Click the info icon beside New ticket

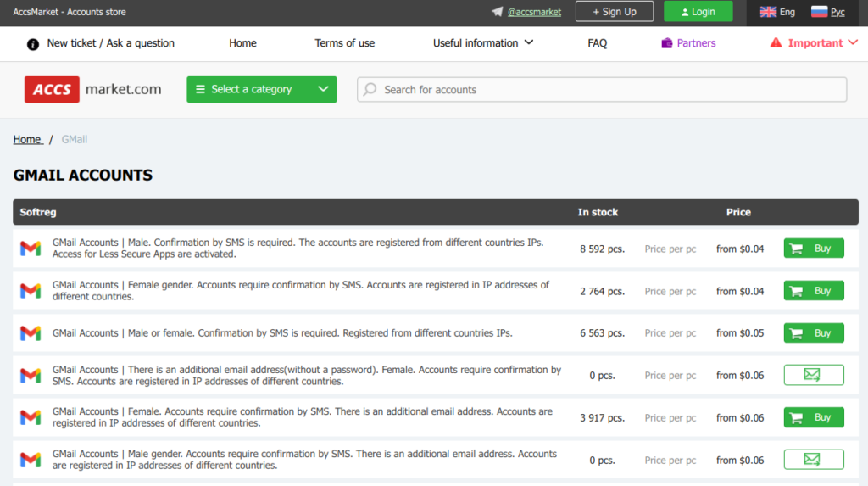point(33,44)
